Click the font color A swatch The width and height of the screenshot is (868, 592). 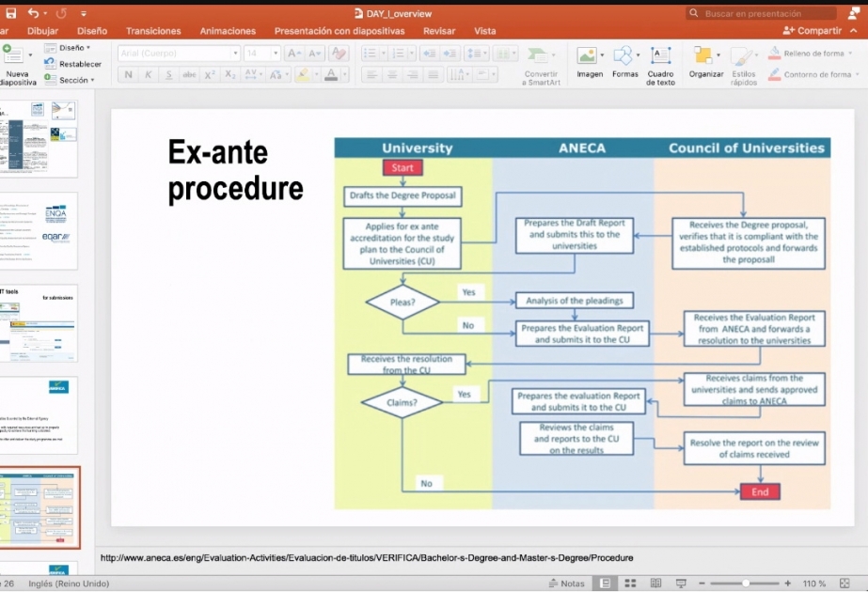[331, 74]
